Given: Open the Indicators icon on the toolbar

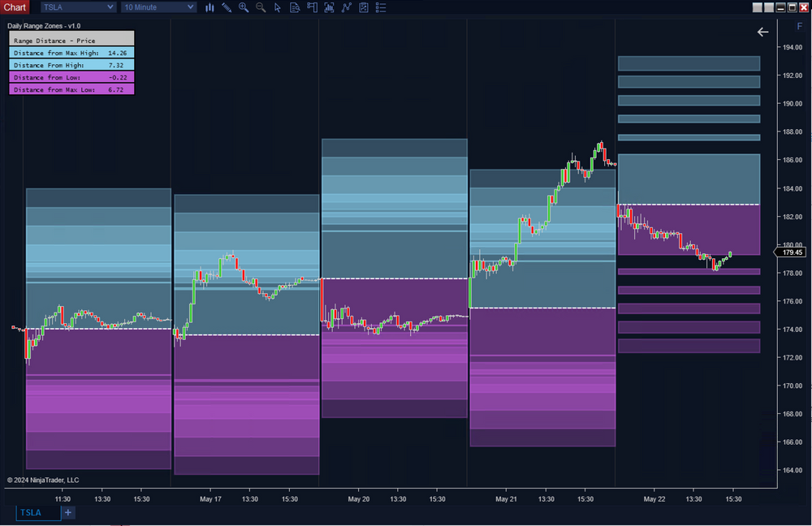Looking at the screenshot, I should [330, 7].
